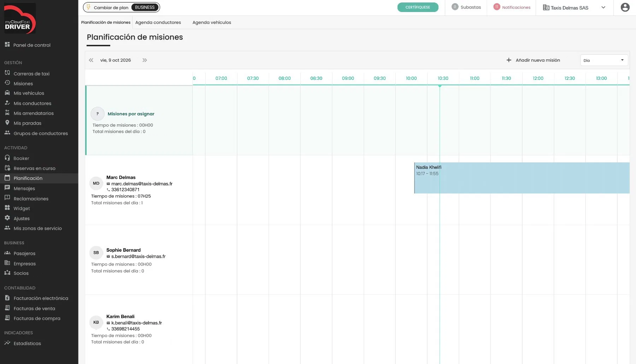
Task: Open Mis paradas location pin icon
Action: pyautogui.click(x=7, y=123)
